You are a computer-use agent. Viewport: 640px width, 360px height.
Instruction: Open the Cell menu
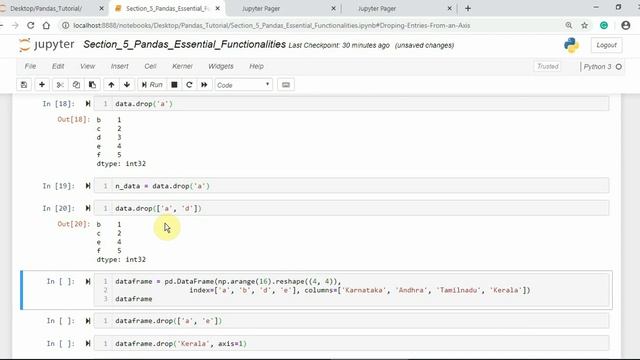[x=150, y=66]
